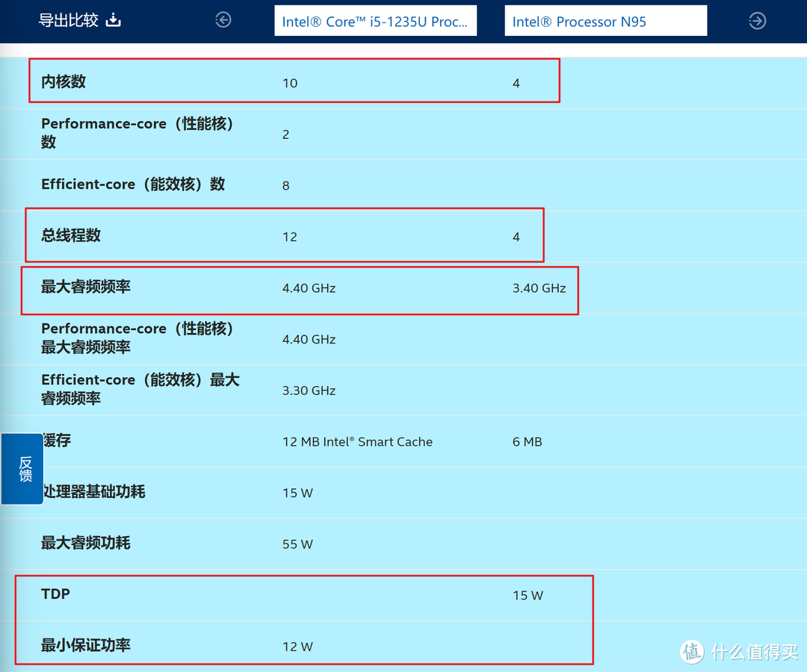
Task: Click the 12 MB Intel Smart Cache value
Action: point(357,441)
